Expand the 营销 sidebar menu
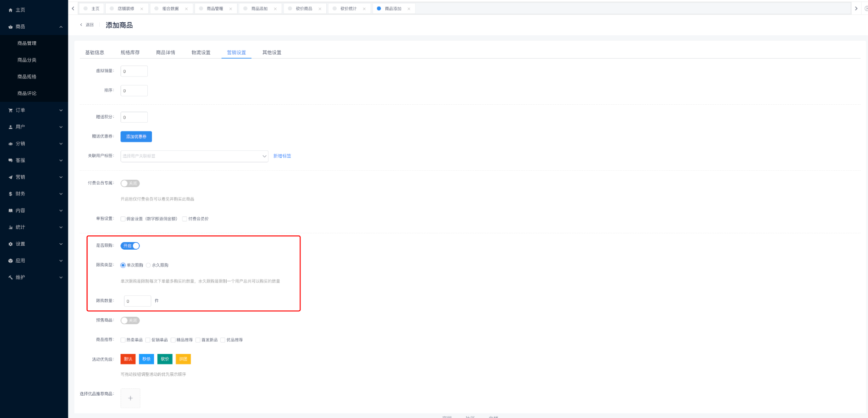The width and height of the screenshot is (868, 418). (34, 177)
